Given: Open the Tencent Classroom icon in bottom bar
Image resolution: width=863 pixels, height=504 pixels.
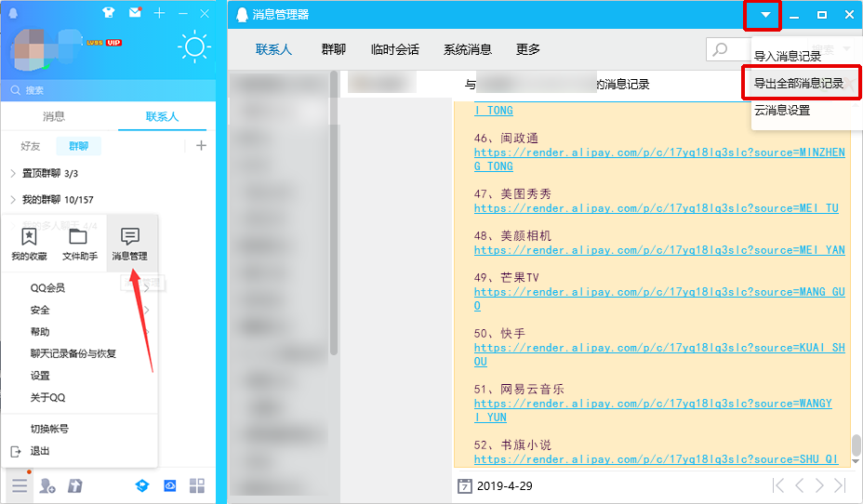Looking at the screenshot, I should click(142, 485).
